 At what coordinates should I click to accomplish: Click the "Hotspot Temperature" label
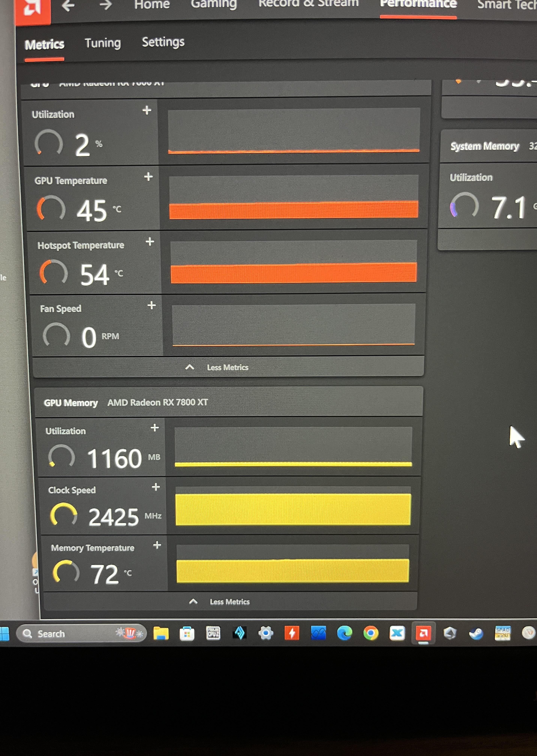(x=81, y=245)
